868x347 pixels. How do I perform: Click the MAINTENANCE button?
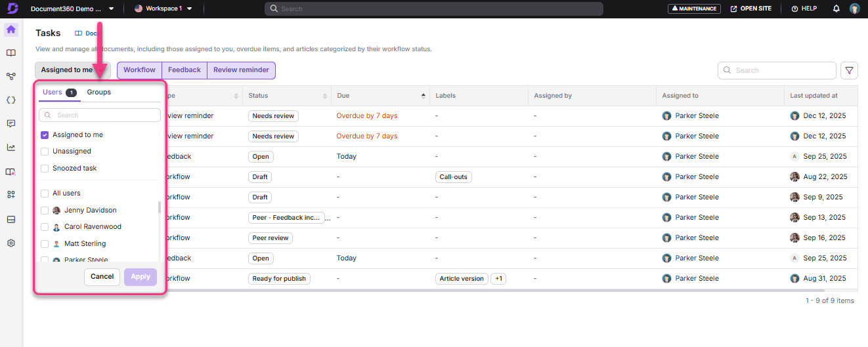(694, 9)
